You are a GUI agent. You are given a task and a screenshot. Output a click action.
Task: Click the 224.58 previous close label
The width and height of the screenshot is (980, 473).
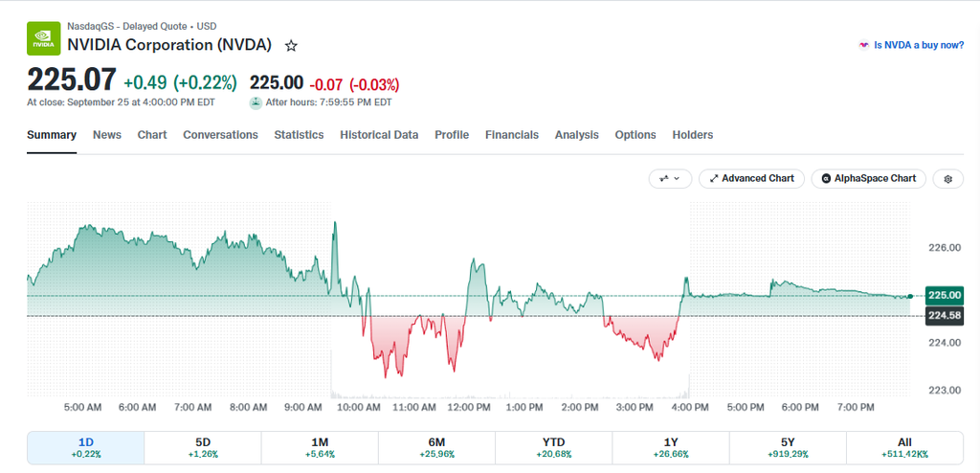pyautogui.click(x=945, y=316)
